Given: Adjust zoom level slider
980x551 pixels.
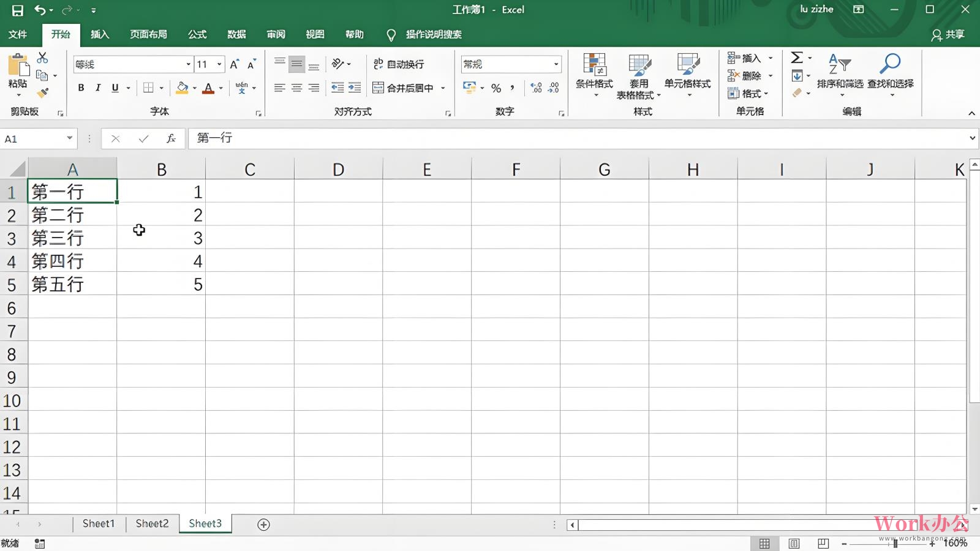Looking at the screenshot, I should [895, 544].
